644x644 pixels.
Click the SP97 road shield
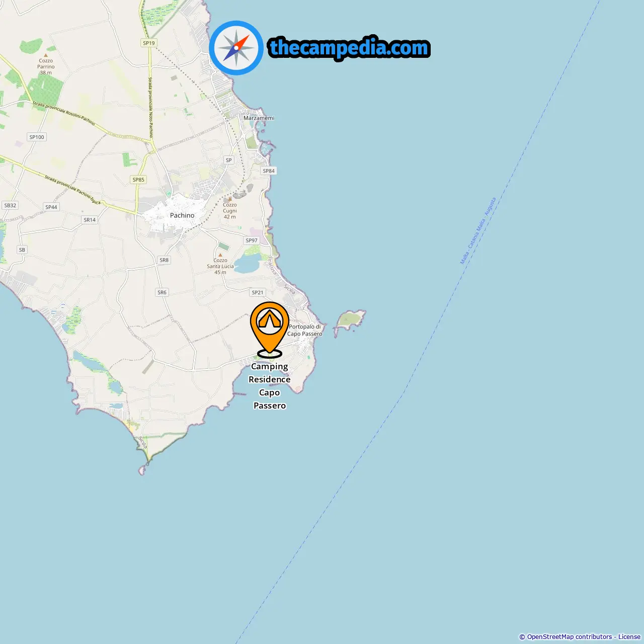(x=252, y=240)
